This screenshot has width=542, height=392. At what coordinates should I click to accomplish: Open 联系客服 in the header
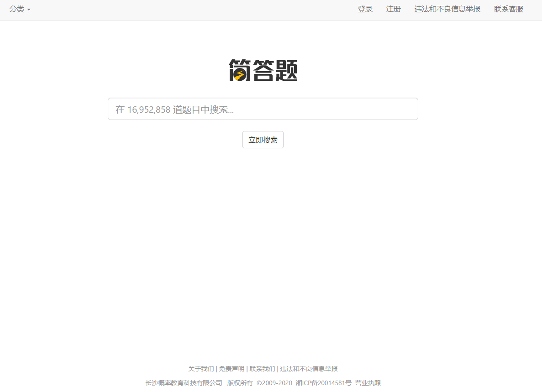click(508, 9)
